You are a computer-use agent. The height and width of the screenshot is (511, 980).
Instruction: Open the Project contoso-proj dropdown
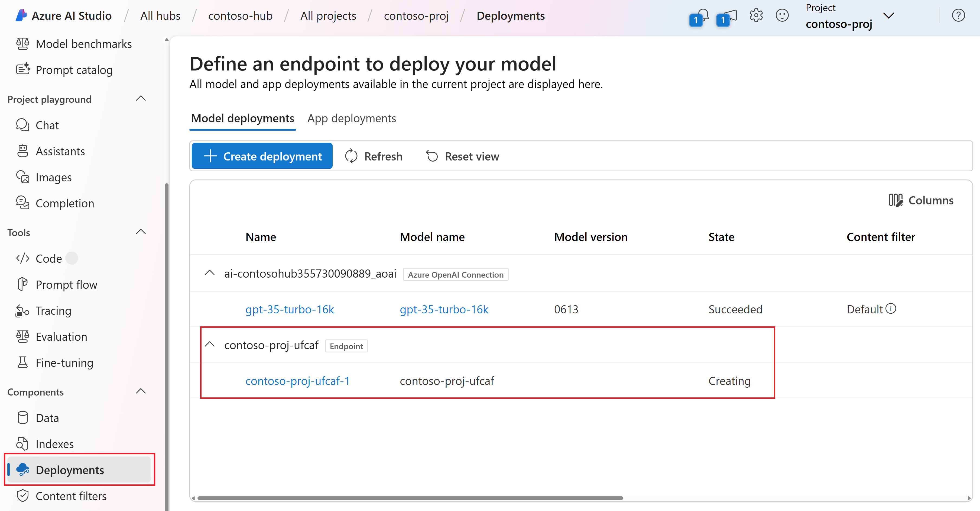coord(888,16)
